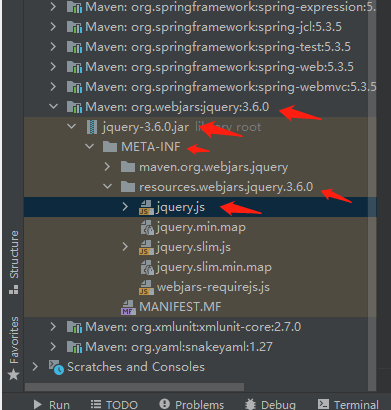
Task: Select the jquery.slim.js file name
Action: (193, 247)
